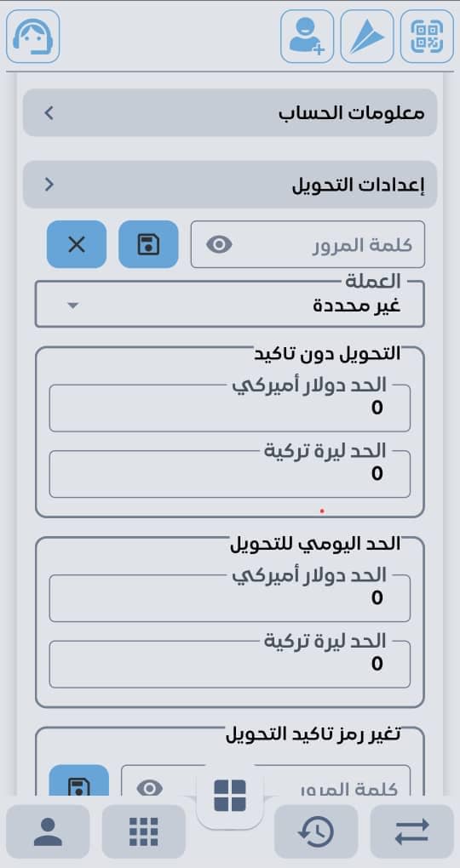Open the QR code scanner

click(427, 36)
